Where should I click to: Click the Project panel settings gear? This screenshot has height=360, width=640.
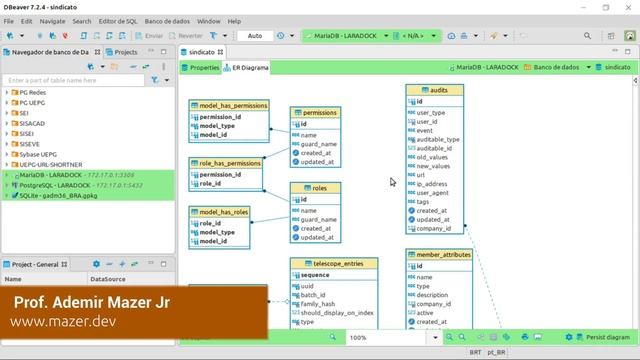(x=96, y=264)
